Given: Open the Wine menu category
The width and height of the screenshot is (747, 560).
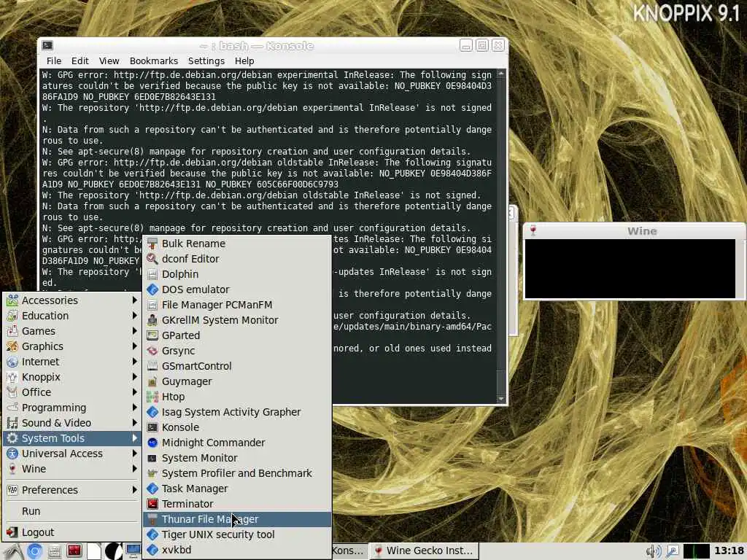Looking at the screenshot, I should (x=72, y=469).
